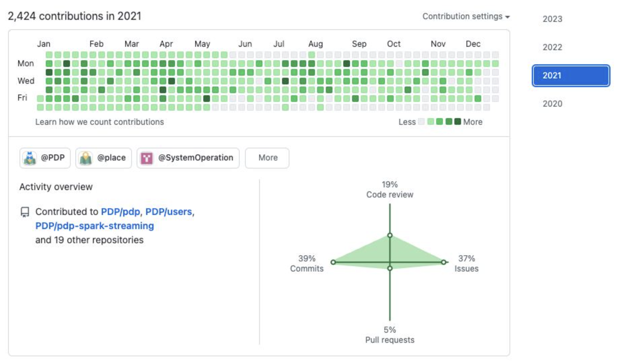Image resolution: width=628 pixels, height=364 pixels.
Task: Click the @place organization avatar icon
Action: pyautogui.click(x=86, y=158)
